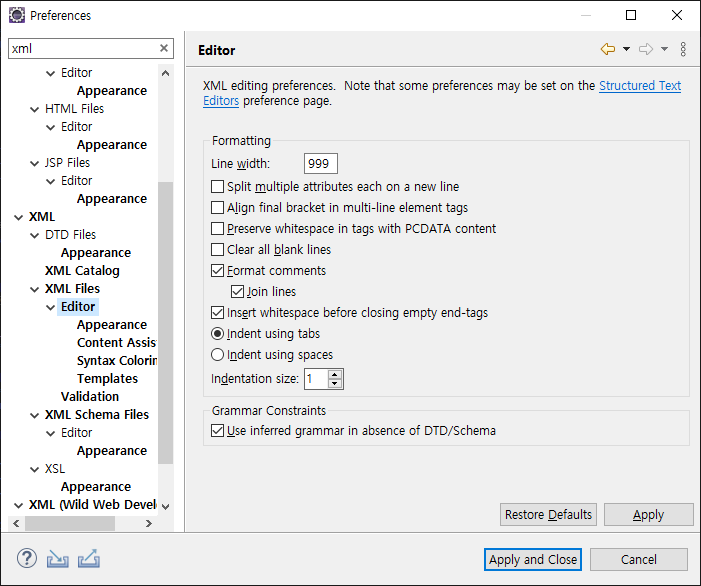Click the Indentation size field
Image resolution: width=701 pixels, height=586 pixels.
click(316, 379)
